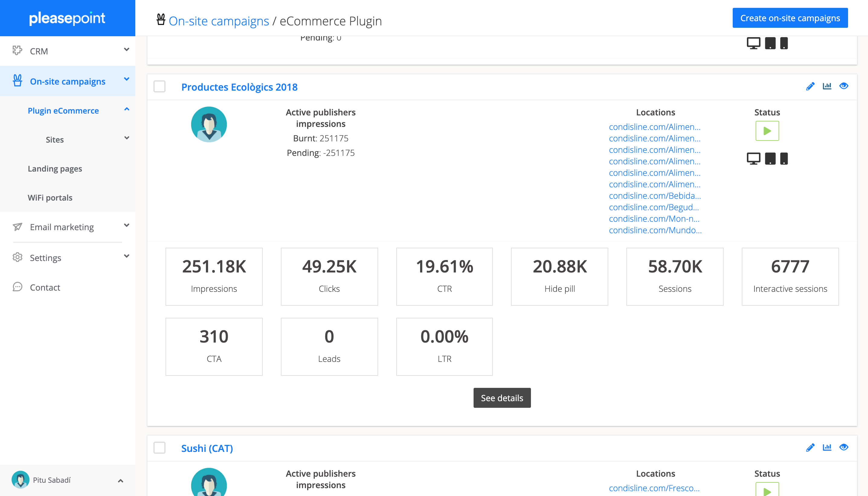
Task: Tick checkbox beside Productes Ecològics 2018
Action: coord(159,86)
